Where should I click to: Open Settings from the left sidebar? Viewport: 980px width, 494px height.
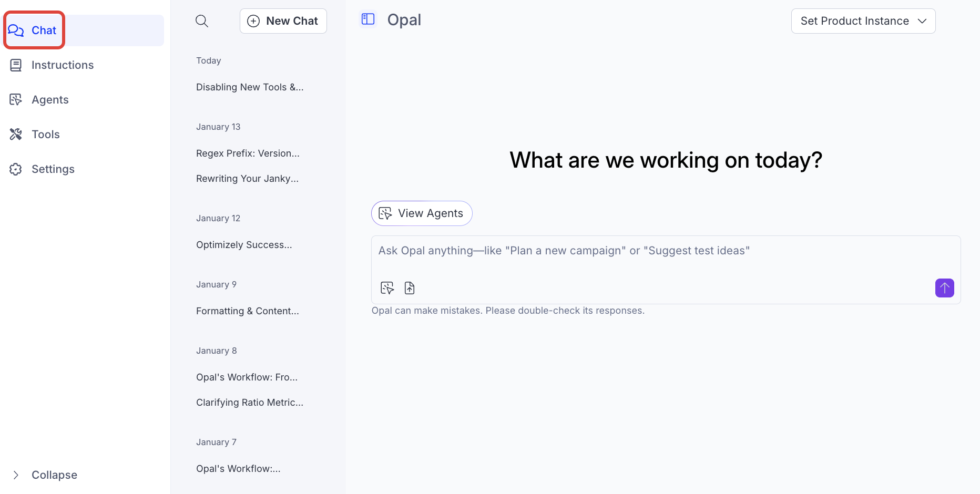coord(53,169)
